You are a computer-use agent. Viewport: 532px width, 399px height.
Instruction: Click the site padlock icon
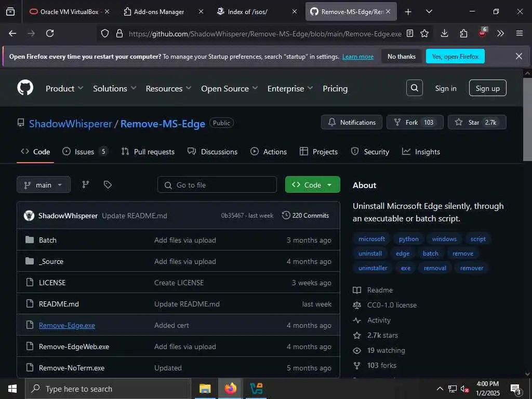(x=119, y=33)
